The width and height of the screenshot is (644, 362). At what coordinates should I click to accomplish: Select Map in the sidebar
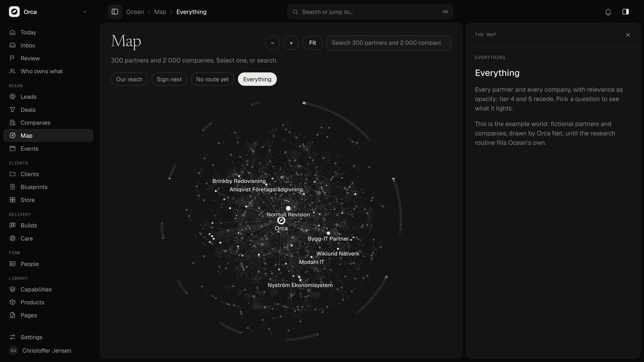[48, 135]
